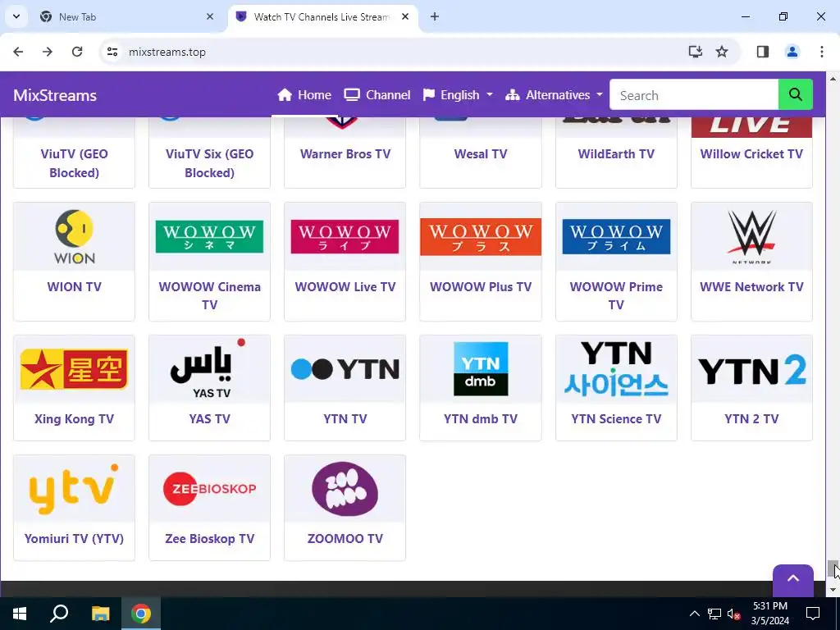Click the Zee Bioskop red logo
840x630 pixels.
pyautogui.click(x=209, y=489)
